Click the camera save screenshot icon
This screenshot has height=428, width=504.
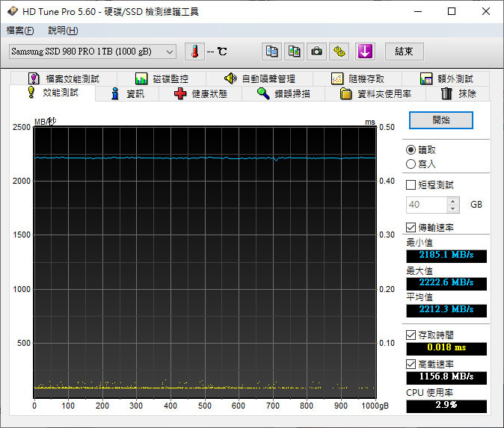pos(317,52)
